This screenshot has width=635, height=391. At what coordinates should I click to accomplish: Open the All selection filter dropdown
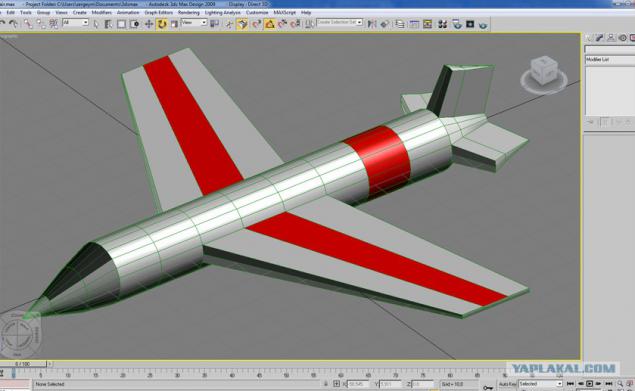[x=75, y=23]
